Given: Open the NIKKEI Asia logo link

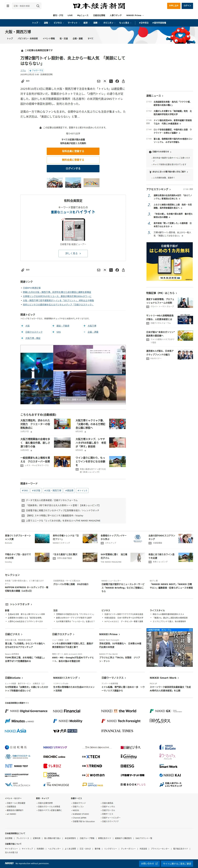Looking at the screenshot, I should click(15, 731).
